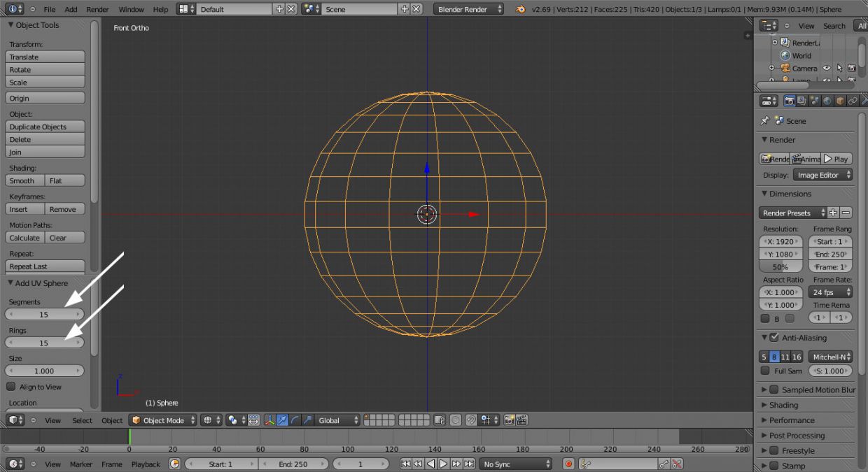The image size is (868, 472).
Task: Open the No Sync dropdown
Action: pyautogui.click(x=516, y=464)
